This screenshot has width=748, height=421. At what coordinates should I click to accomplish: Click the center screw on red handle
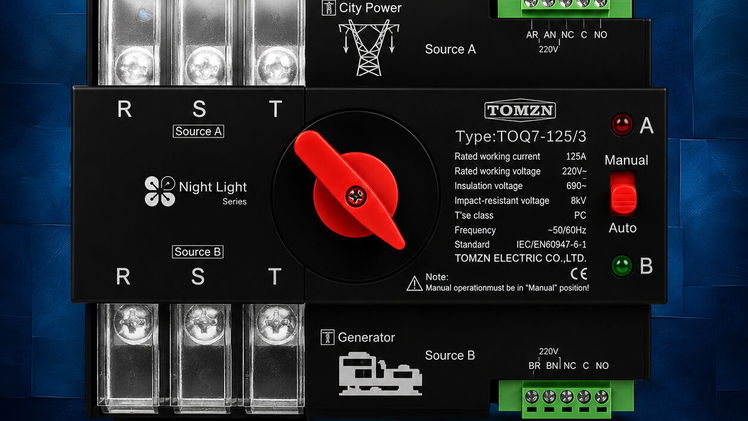pyautogui.click(x=356, y=196)
